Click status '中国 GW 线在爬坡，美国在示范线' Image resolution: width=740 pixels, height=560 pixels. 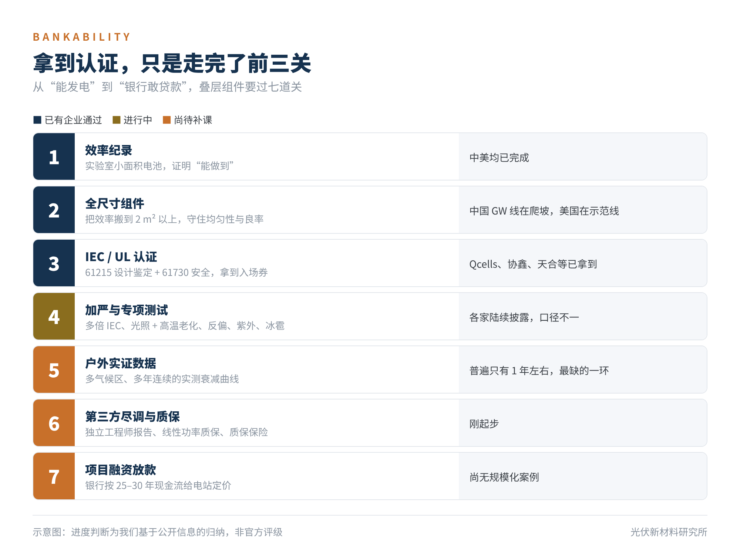coord(544,211)
